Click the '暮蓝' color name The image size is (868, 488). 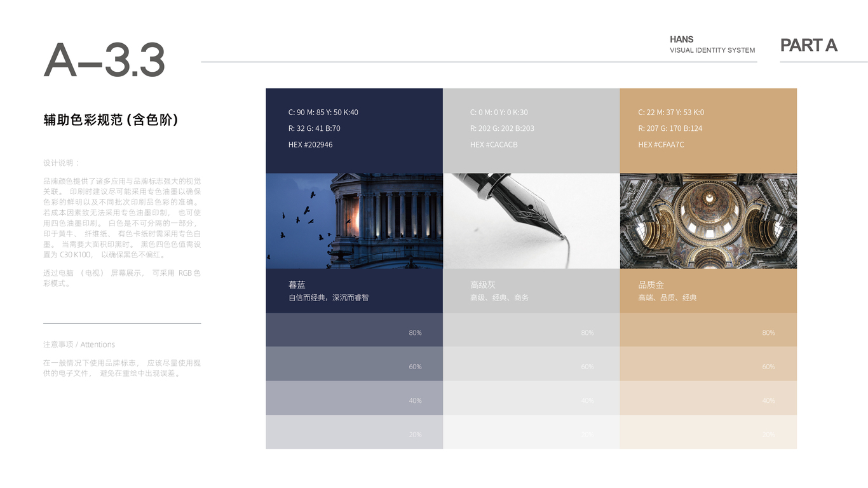[297, 285]
